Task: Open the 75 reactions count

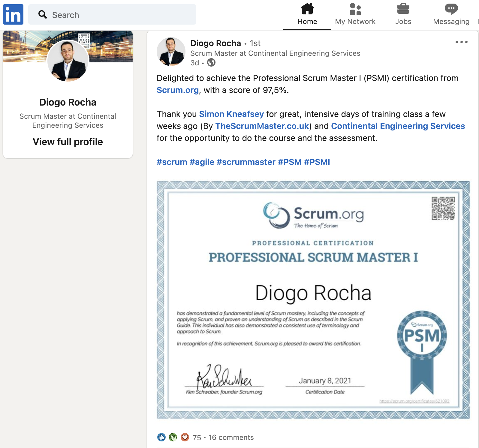Action: [197, 438]
